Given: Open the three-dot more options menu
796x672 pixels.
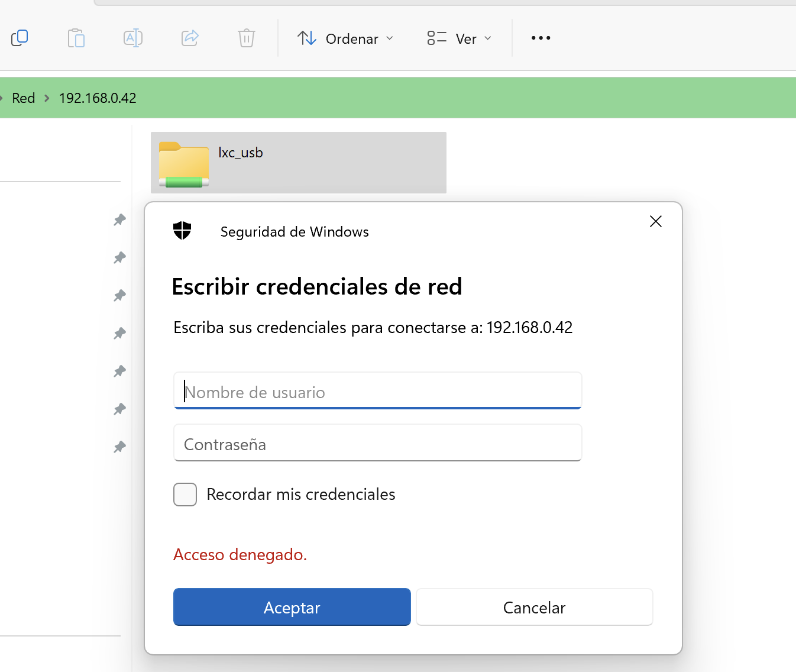Looking at the screenshot, I should pos(541,38).
